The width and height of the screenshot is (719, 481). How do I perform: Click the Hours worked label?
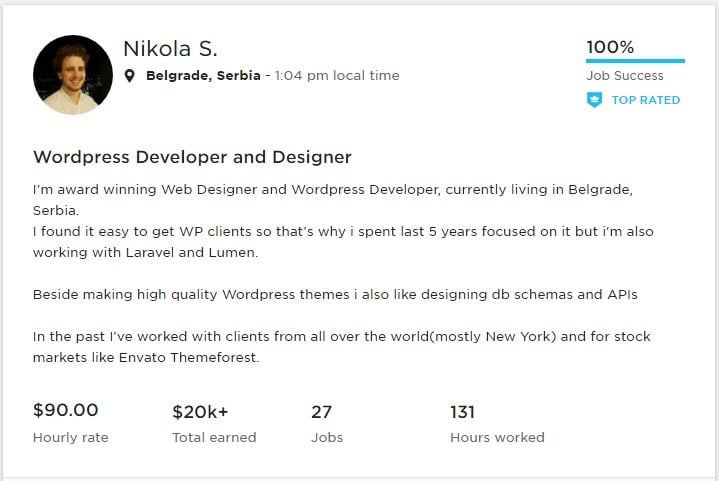(x=497, y=437)
